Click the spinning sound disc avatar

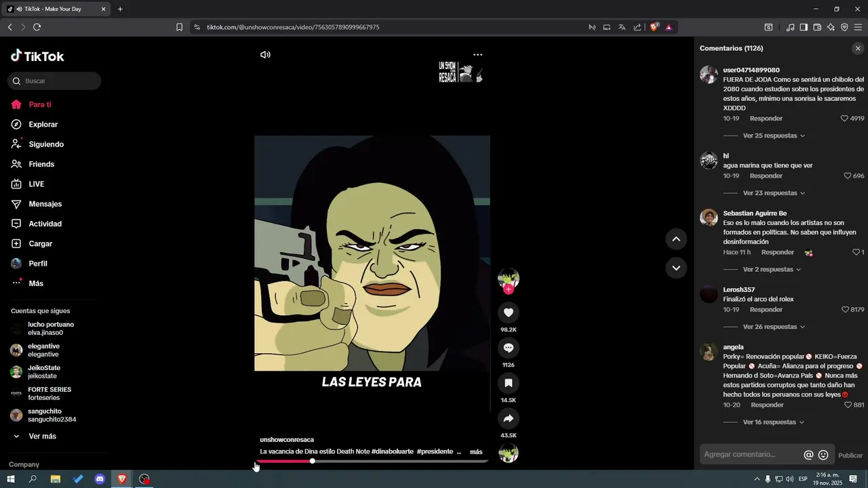[508, 453]
